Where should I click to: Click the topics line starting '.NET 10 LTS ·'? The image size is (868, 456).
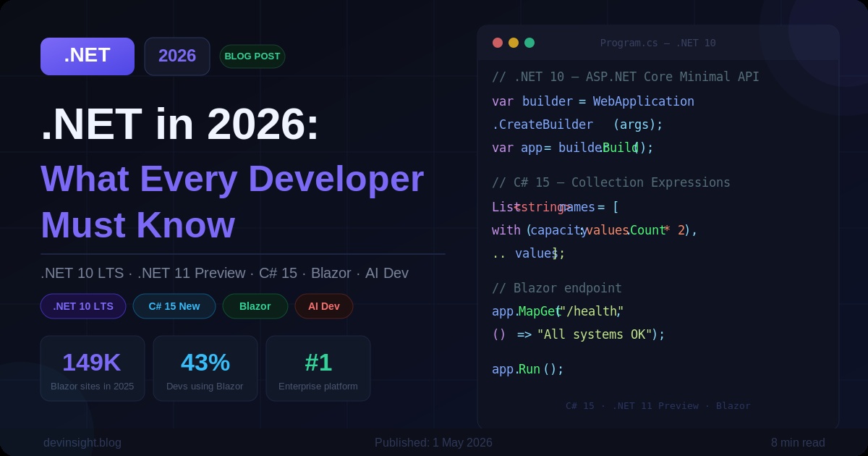coord(224,273)
